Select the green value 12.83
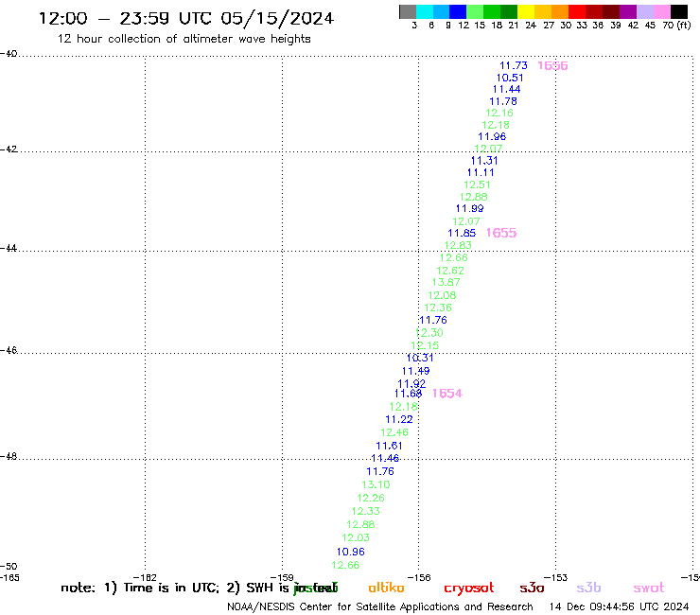The image size is (700, 615). 458,246
